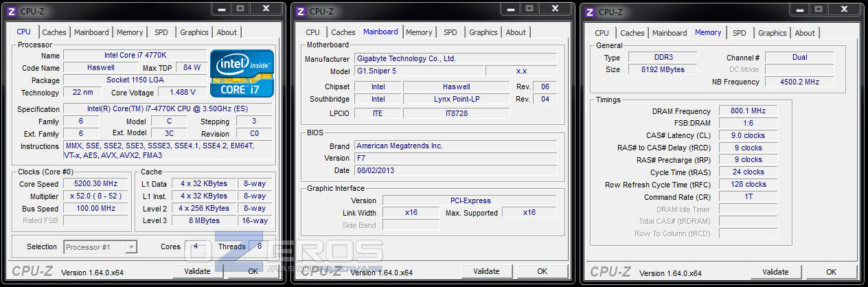Click Core Speed value 5200.30 MHz
Screen dimensions: 868x287
click(96, 184)
